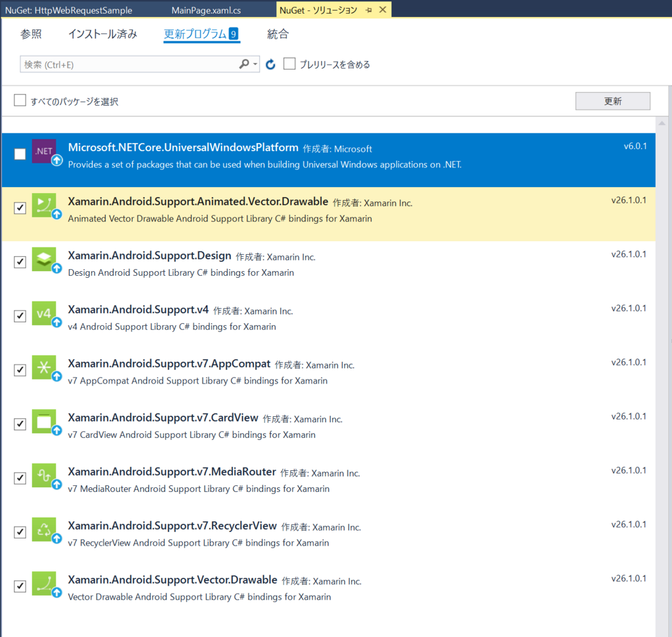Click the Xamarin.Android.Support.v7.MediaRouter title
This screenshot has width=672, height=637.
pyautogui.click(x=172, y=472)
